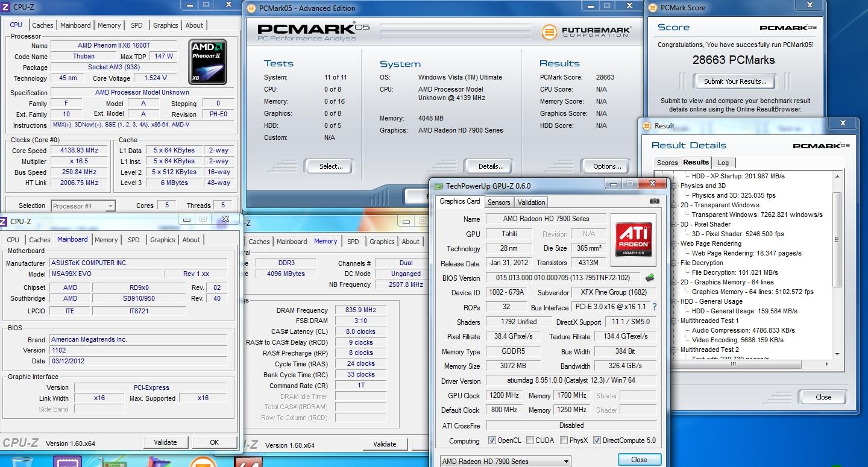868x467 pixels.
Task: Click the Details... button in PCMark05
Action: [491, 166]
